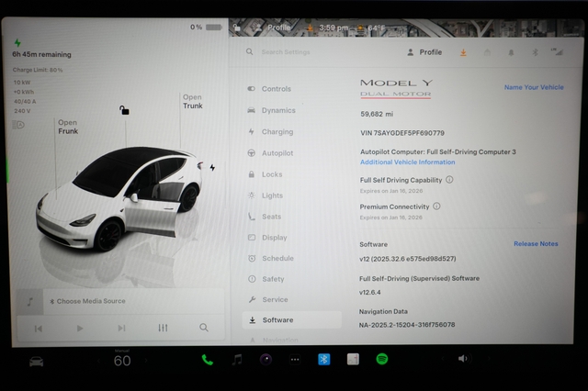This screenshot has height=391, width=588.
Task: Tap Open Frunk
Action: 68,127
